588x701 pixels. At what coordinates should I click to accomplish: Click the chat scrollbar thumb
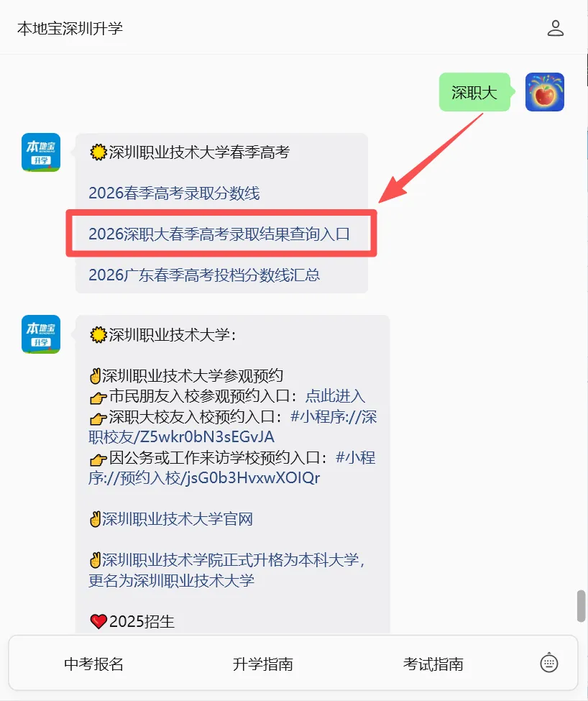tap(581, 606)
